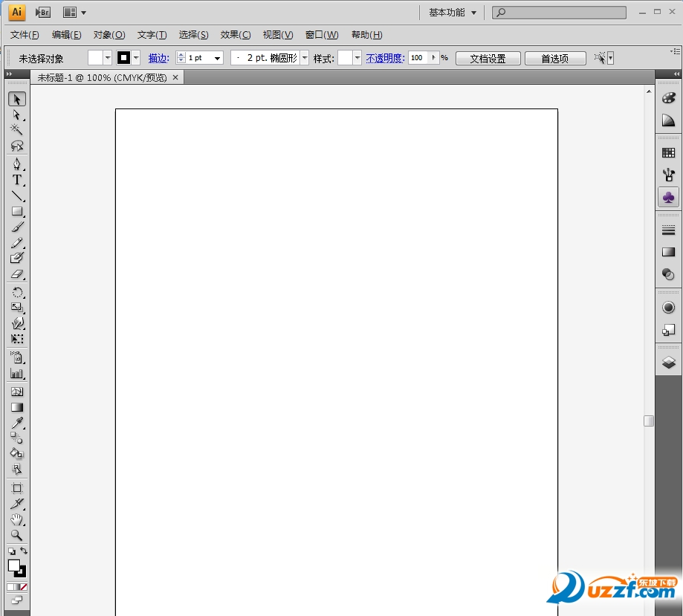Open the Symbols panel club icon
This screenshot has height=616, width=683.
(668, 198)
